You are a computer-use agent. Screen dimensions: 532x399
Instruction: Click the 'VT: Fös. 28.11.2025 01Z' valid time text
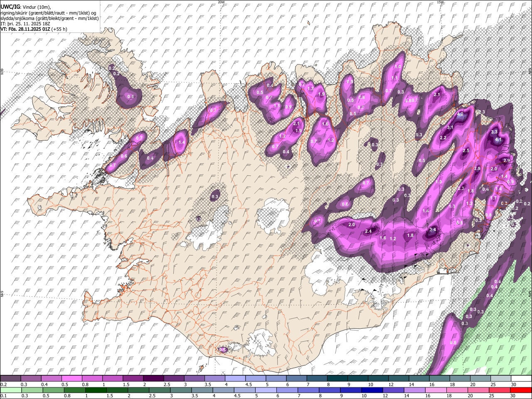pyautogui.click(x=25, y=29)
